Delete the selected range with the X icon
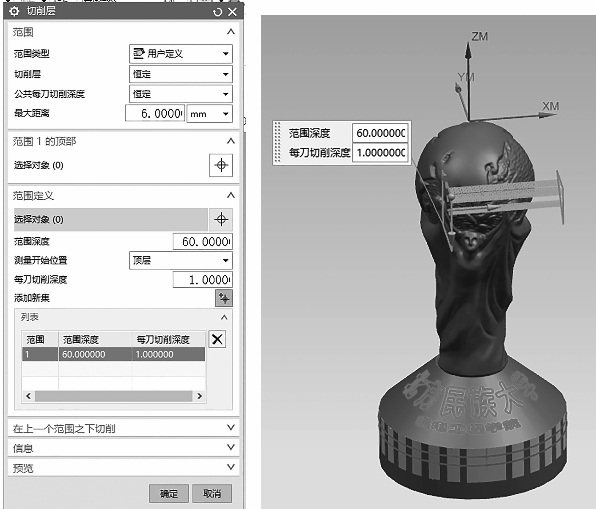 coord(217,339)
